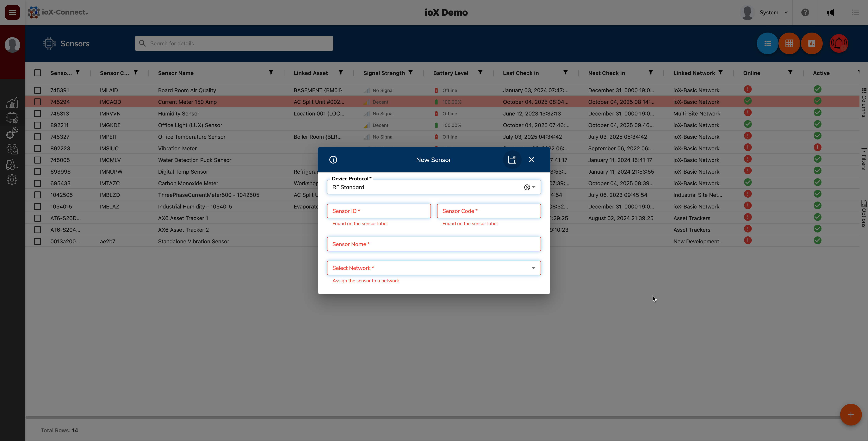
Task: Switch to grid view with orange button
Action: pos(789,43)
